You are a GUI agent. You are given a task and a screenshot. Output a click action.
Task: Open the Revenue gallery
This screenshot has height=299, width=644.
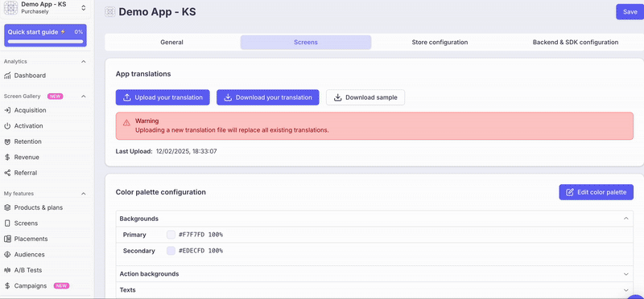click(27, 157)
